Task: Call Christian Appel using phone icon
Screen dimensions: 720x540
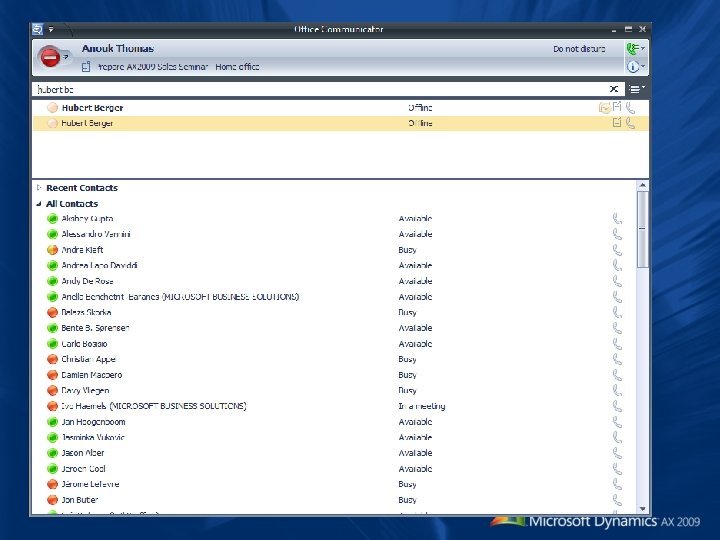Action: click(617, 360)
